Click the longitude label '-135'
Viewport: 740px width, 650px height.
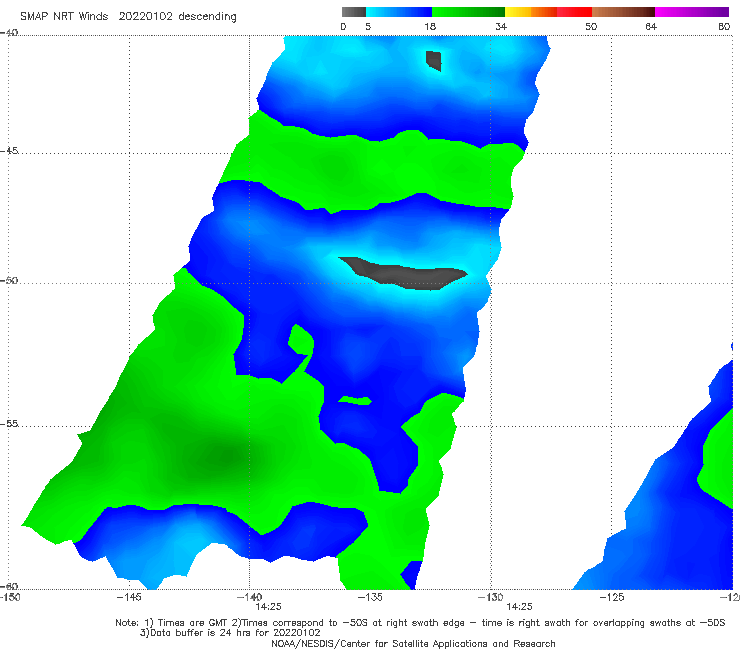click(x=370, y=597)
